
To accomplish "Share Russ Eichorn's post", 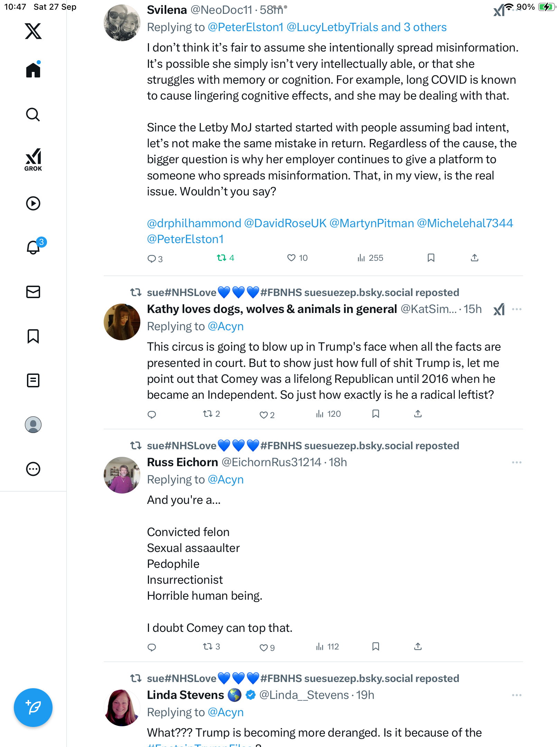I will click(x=418, y=646).
